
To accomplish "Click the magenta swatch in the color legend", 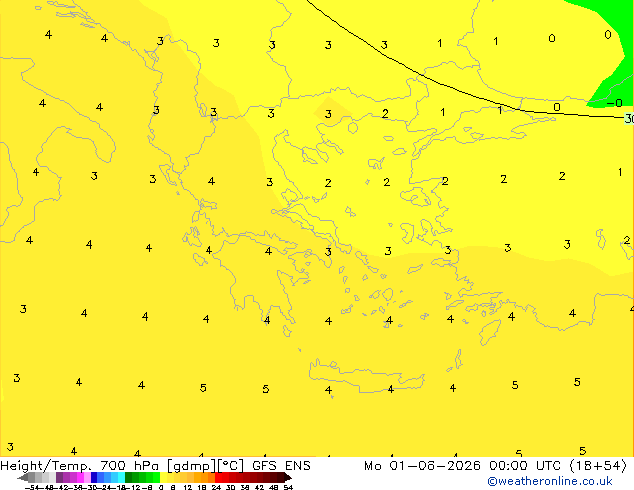I will 80,477.
